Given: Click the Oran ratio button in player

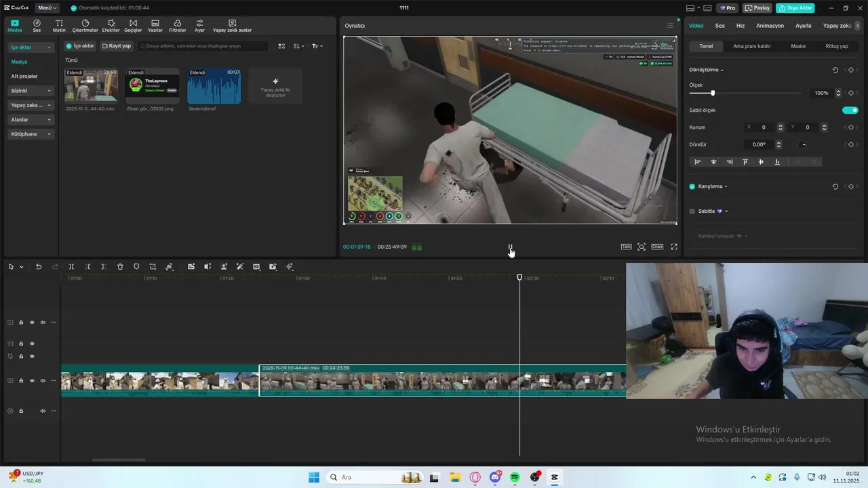Looking at the screenshot, I should 657,247.
